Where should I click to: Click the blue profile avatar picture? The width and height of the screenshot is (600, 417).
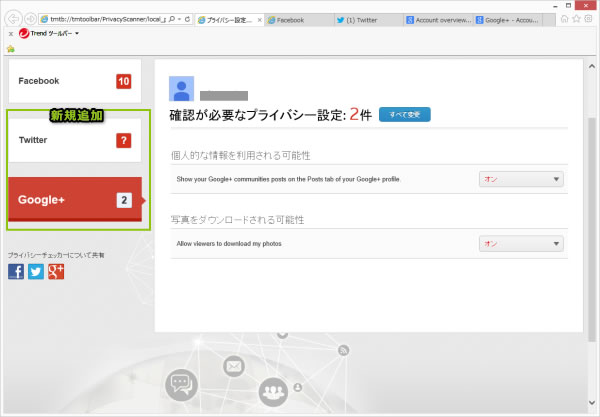tap(181, 89)
